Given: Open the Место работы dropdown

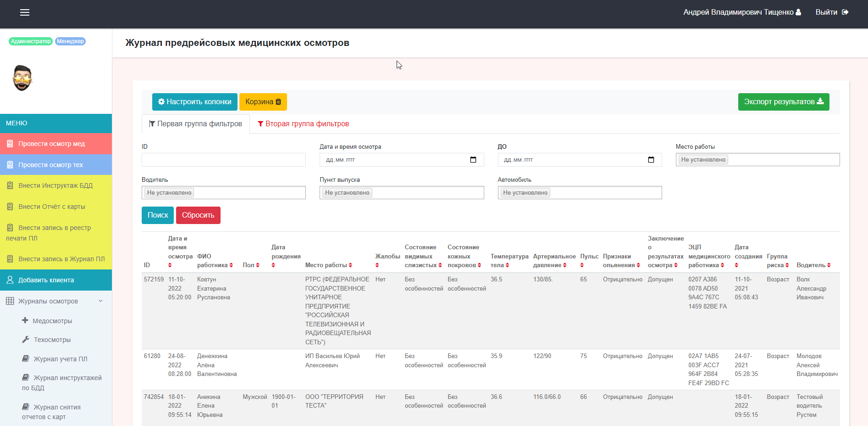Looking at the screenshot, I should pos(757,160).
